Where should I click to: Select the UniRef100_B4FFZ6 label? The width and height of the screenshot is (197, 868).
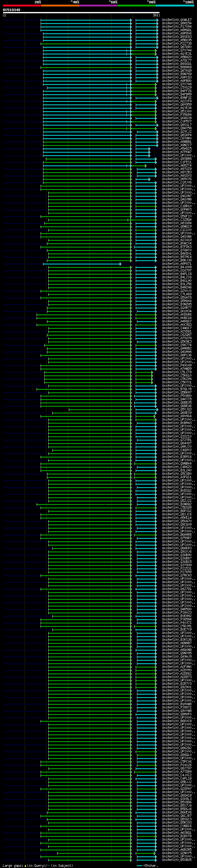[177, 91]
